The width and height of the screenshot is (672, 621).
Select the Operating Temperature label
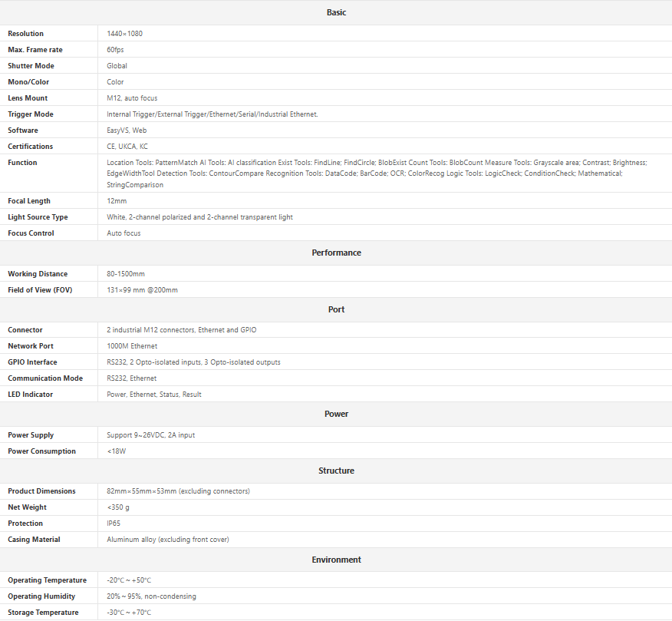click(47, 580)
